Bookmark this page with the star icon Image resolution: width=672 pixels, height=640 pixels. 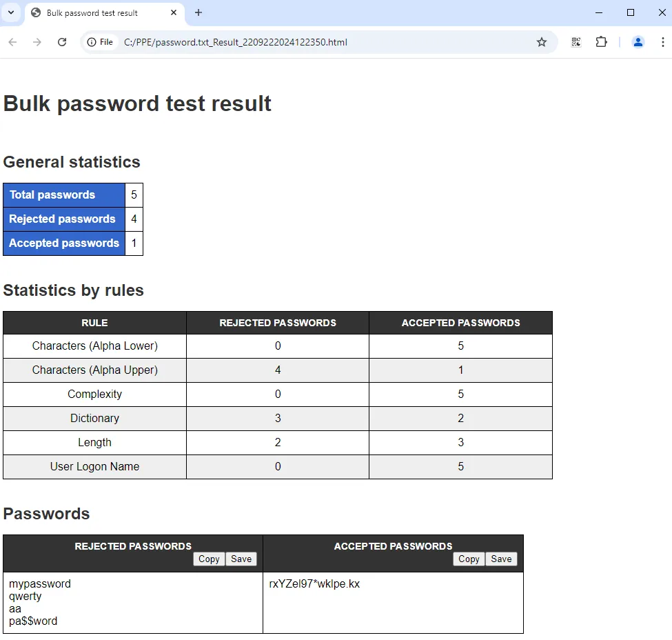point(542,42)
